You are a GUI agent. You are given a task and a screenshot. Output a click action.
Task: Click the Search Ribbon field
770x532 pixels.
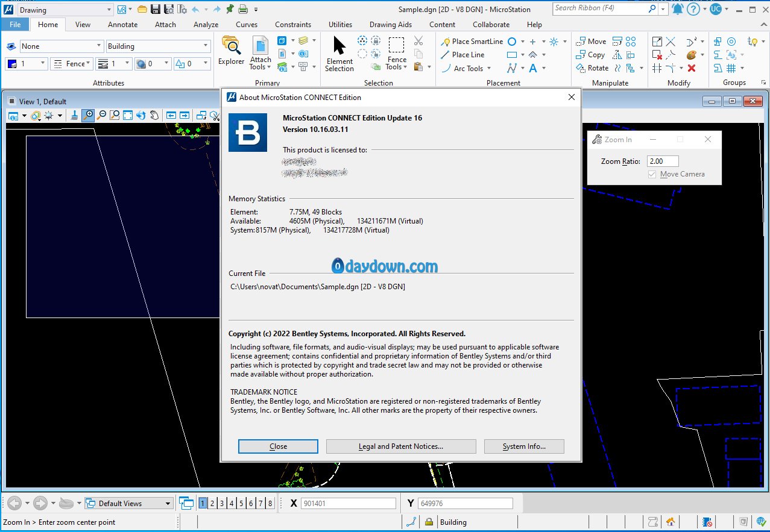[x=605, y=8]
